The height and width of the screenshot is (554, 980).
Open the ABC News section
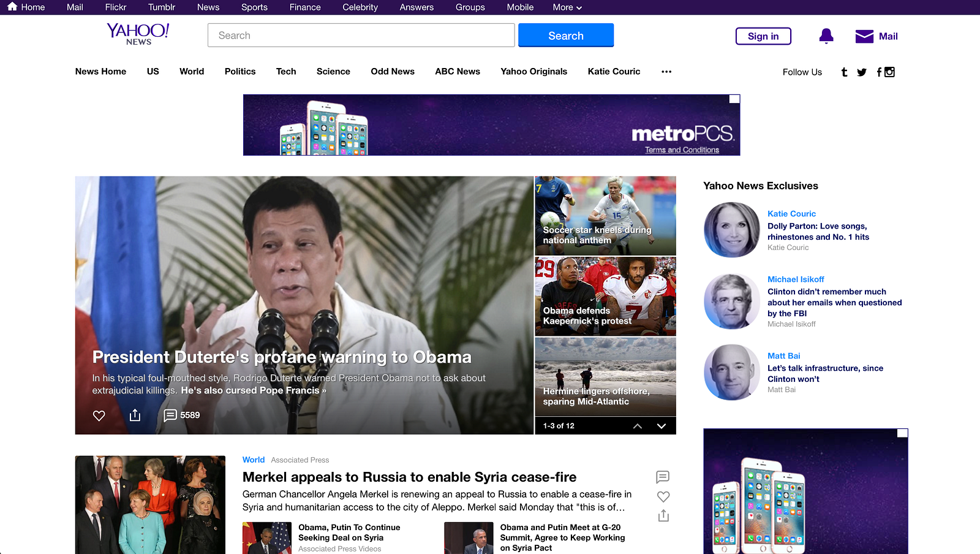(458, 72)
